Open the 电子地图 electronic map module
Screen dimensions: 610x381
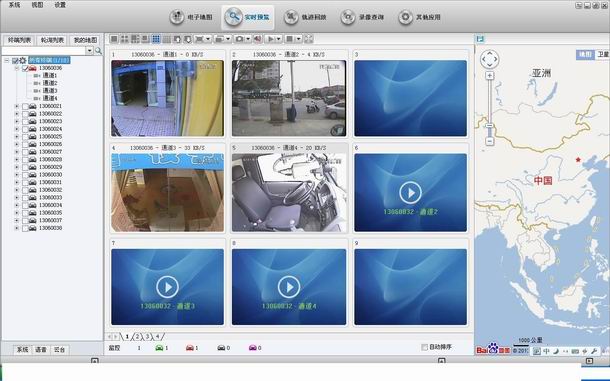[192, 18]
